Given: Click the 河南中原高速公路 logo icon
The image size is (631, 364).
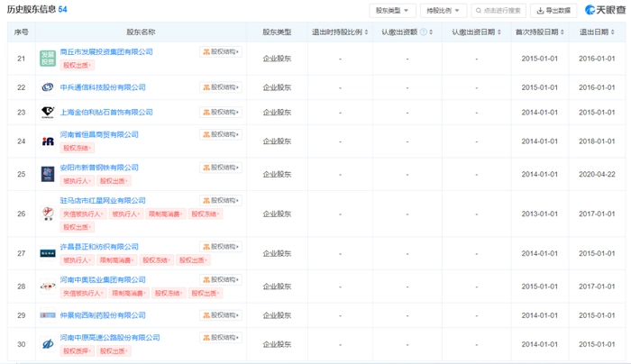Looking at the screenshot, I should coord(48,344).
